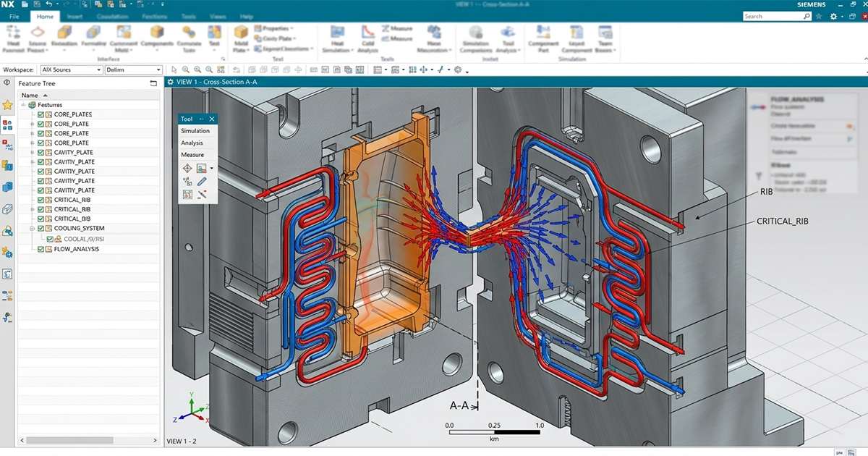Uncheck the CORE_PLATES checkbox
The width and height of the screenshot is (868, 456).
click(x=41, y=114)
